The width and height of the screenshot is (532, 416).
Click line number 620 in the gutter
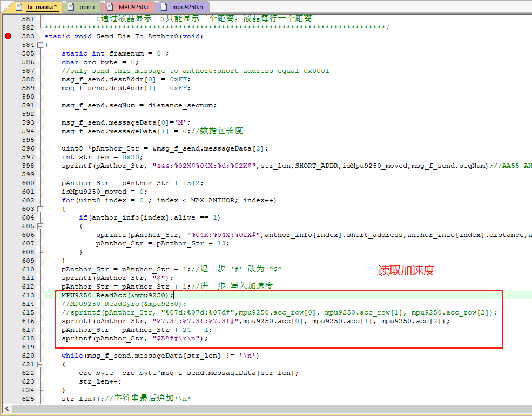[x=28, y=356]
